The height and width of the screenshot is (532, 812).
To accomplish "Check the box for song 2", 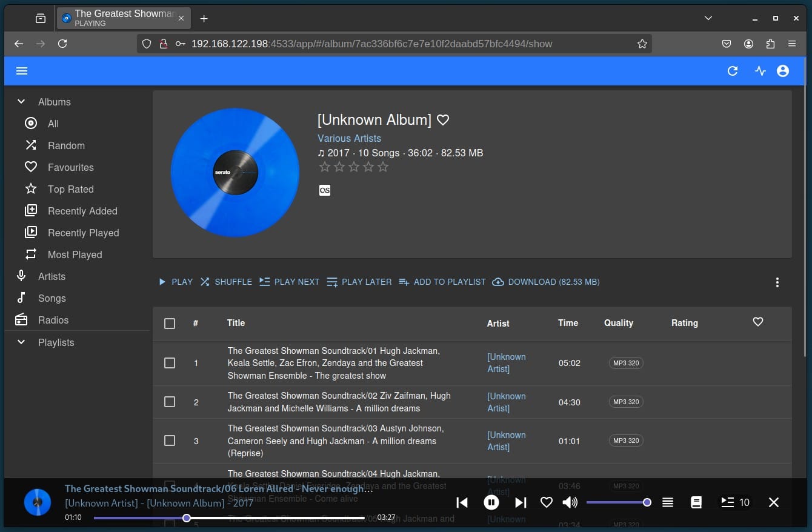I will [x=170, y=402].
